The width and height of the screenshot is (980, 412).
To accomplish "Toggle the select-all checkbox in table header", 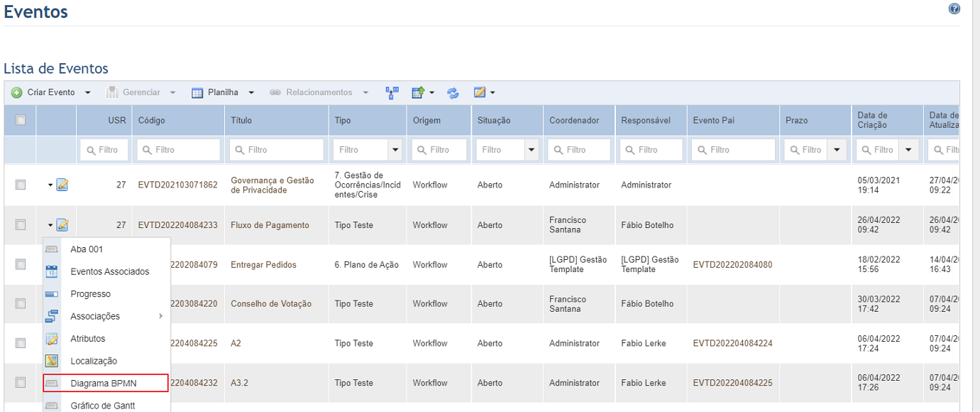I will [x=21, y=120].
